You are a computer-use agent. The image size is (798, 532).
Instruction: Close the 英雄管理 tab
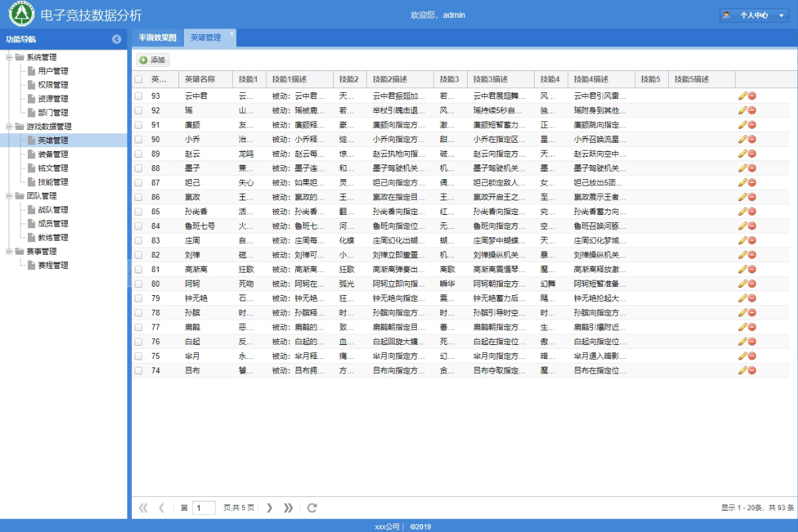[x=232, y=33]
